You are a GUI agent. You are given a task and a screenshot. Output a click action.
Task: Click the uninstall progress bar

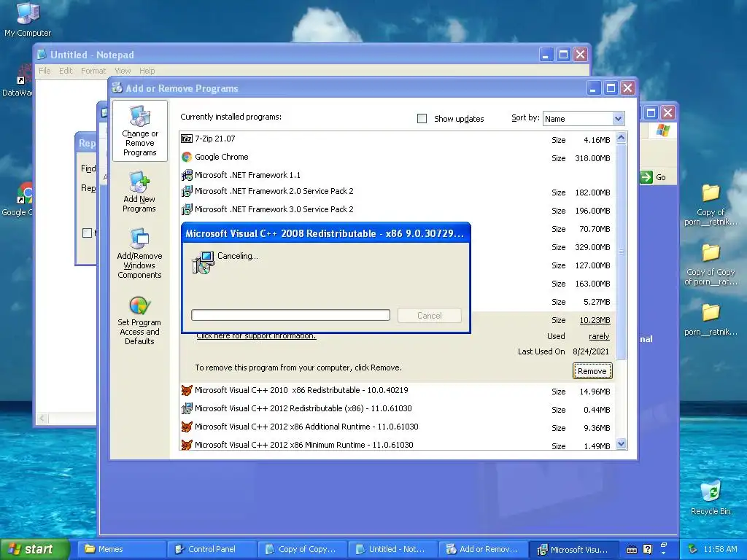click(x=290, y=315)
